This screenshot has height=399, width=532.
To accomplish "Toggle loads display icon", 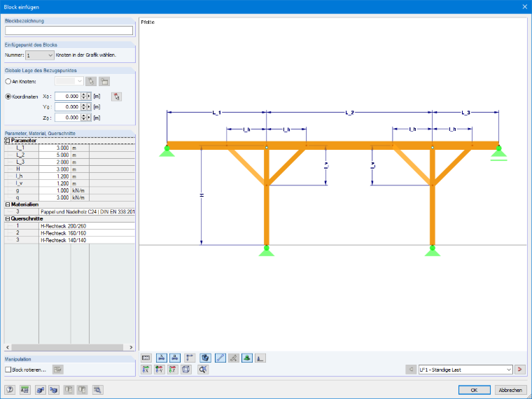I will 260,358.
